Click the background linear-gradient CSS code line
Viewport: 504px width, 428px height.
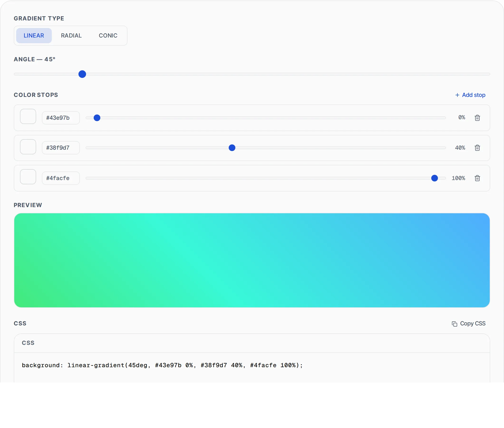click(x=162, y=365)
